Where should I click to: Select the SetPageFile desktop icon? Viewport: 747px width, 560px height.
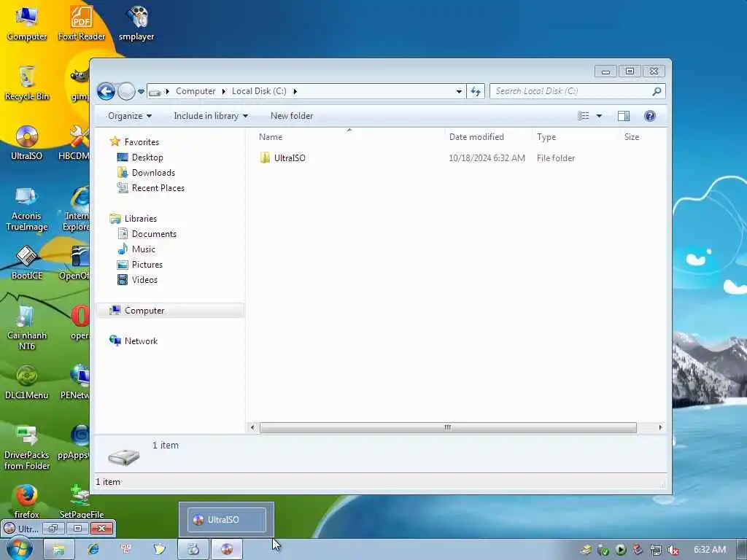click(x=82, y=502)
